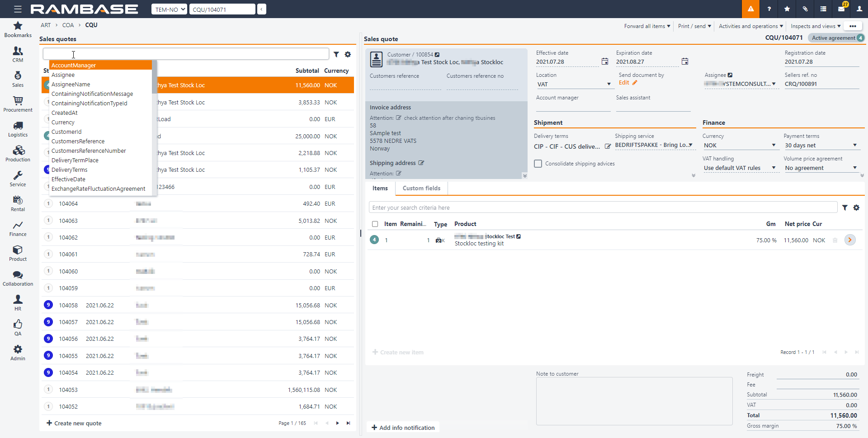Open the TEM-NO company selector

tap(169, 9)
